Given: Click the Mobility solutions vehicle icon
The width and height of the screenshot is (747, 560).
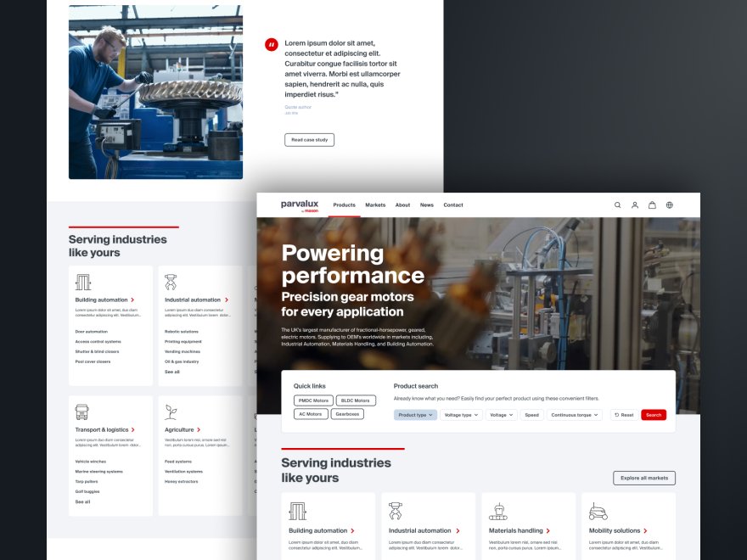Looking at the screenshot, I should pos(598,512).
